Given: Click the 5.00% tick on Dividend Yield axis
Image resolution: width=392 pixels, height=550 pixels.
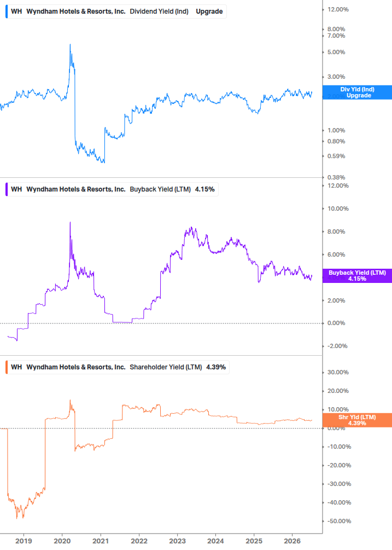Looking at the screenshot, I should click(x=336, y=53).
